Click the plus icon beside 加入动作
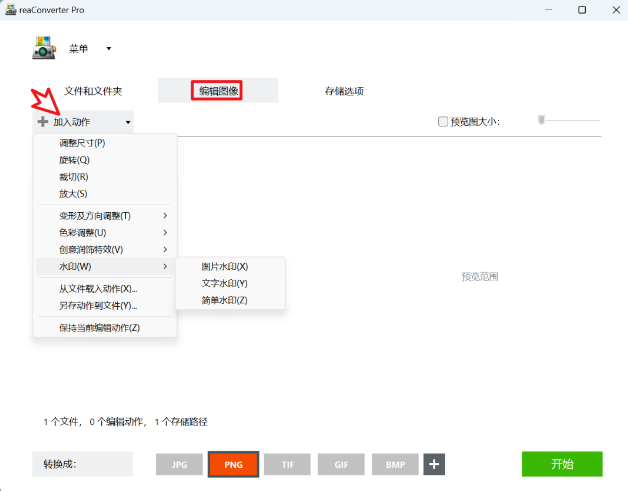Screen dimensions: 628x491 [42, 122]
